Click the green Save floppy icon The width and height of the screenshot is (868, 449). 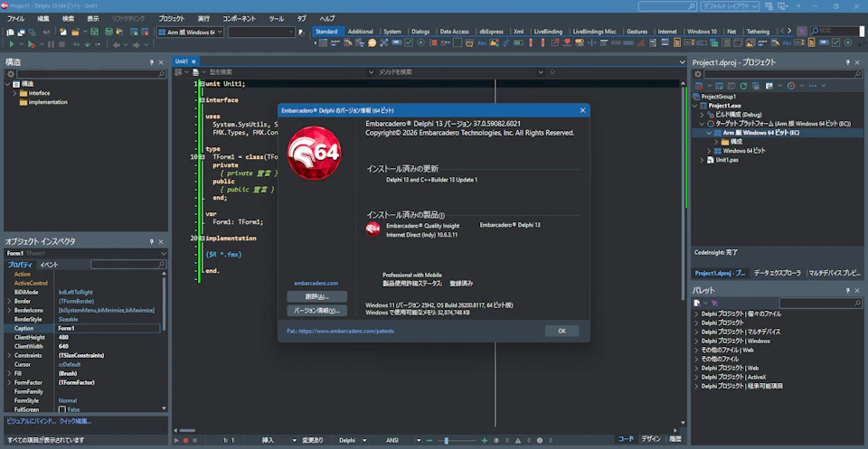pos(94,33)
